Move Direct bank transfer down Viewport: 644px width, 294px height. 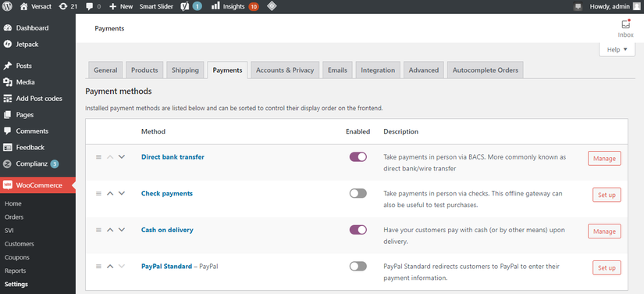click(x=122, y=156)
